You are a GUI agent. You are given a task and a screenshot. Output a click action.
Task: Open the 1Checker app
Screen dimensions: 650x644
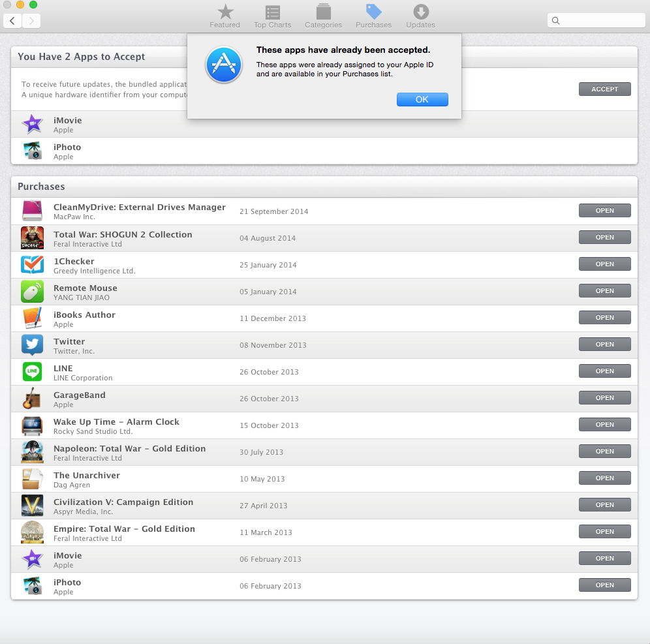coord(604,264)
